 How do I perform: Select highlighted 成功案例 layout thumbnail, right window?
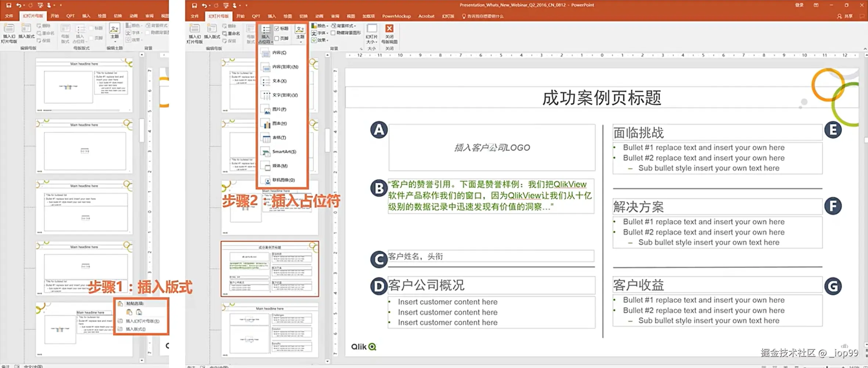[270, 269]
